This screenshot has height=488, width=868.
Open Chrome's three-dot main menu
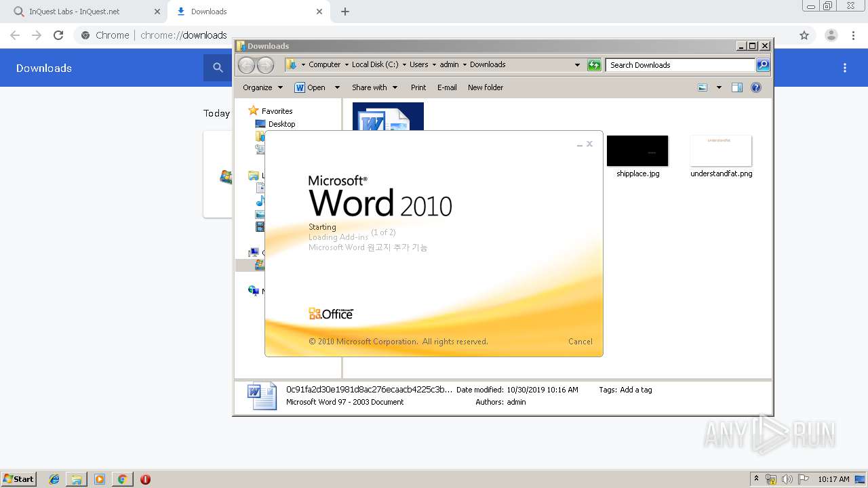[854, 35]
